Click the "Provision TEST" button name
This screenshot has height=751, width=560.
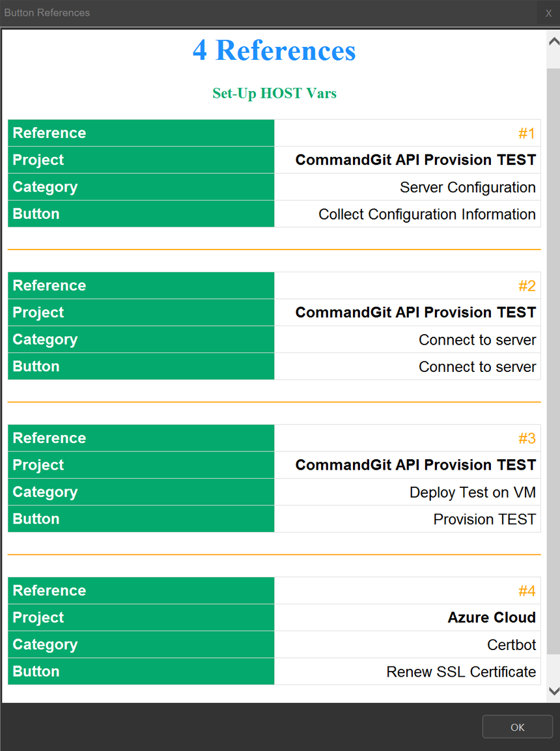(x=484, y=519)
